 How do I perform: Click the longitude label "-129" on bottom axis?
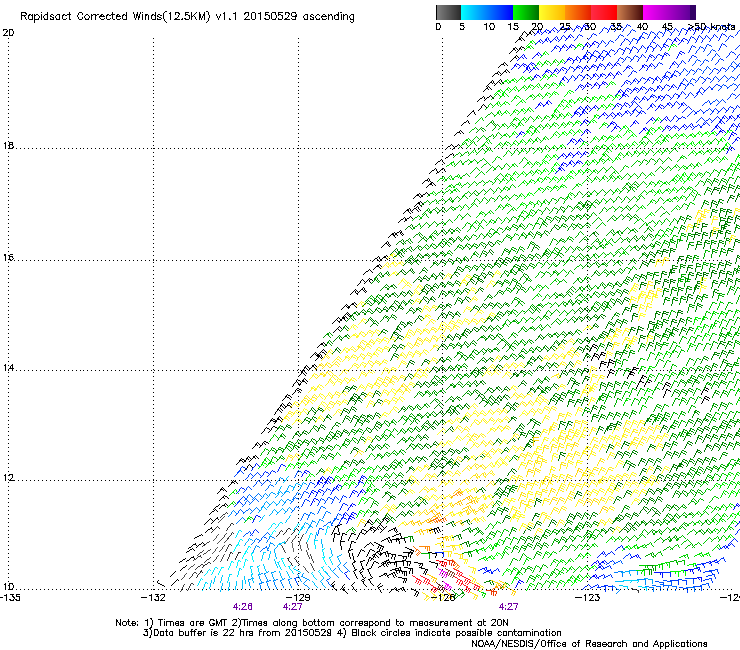[298, 598]
